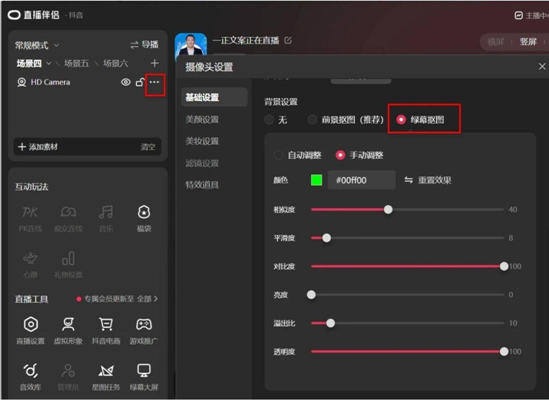Unlock the HD Camera source
The height and width of the screenshot is (400, 549).
140,82
